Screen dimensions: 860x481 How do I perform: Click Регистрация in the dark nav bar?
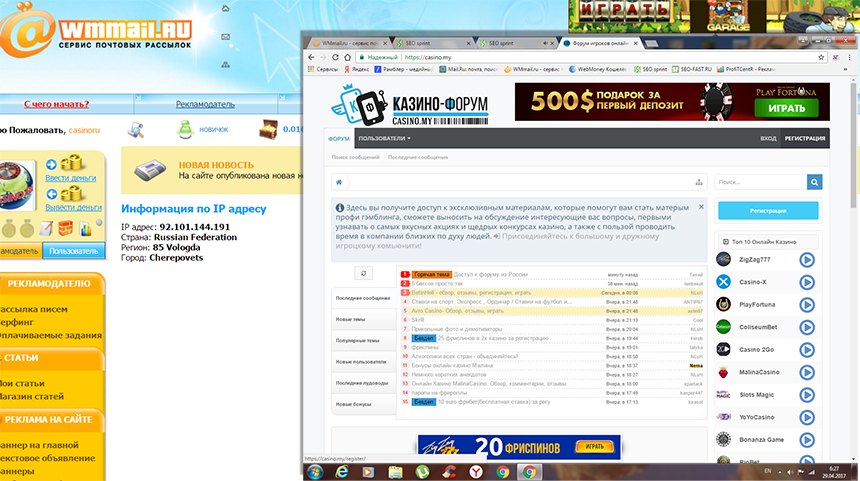click(805, 139)
